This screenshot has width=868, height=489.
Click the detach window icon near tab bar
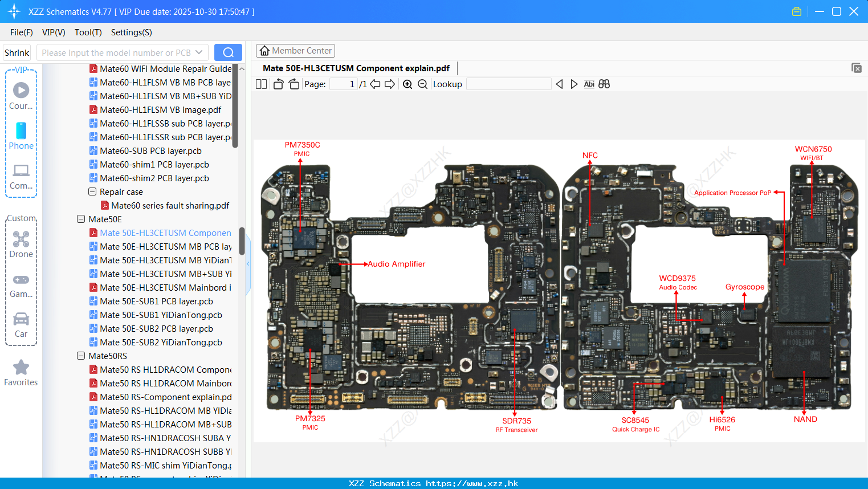click(x=857, y=68)
